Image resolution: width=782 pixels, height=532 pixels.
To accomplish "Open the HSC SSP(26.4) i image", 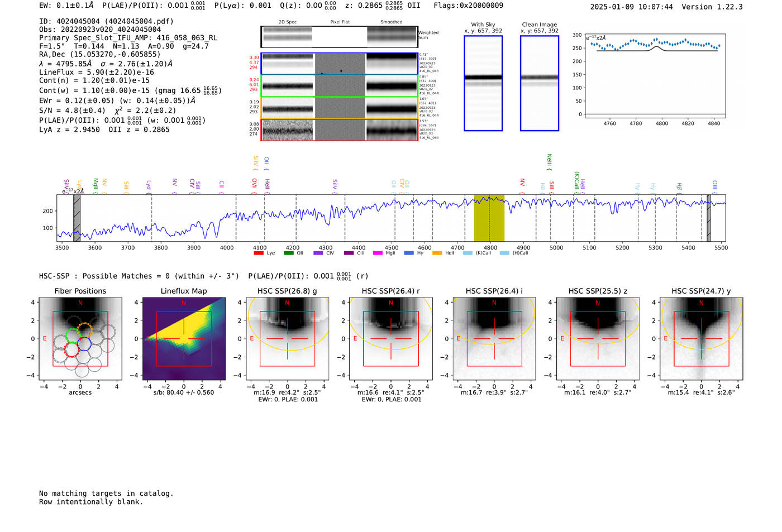I will point(494,339).
